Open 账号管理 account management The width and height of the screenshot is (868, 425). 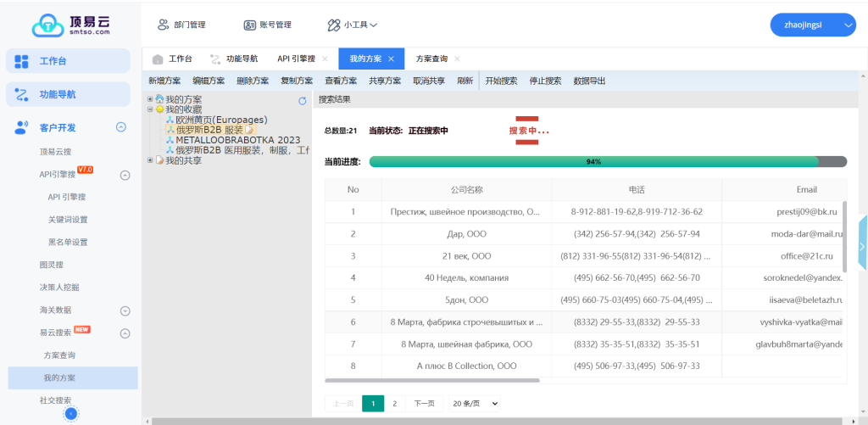click(x=267, y=25)
